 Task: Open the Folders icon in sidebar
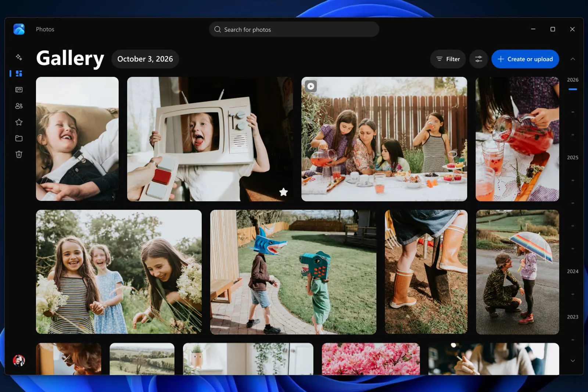[19, 138]
